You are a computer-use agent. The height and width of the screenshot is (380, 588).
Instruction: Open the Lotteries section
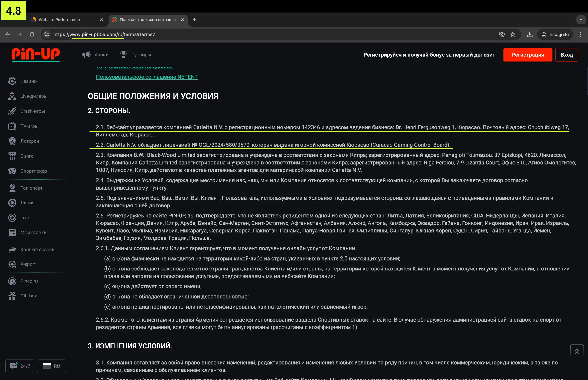tap(29, 141)
